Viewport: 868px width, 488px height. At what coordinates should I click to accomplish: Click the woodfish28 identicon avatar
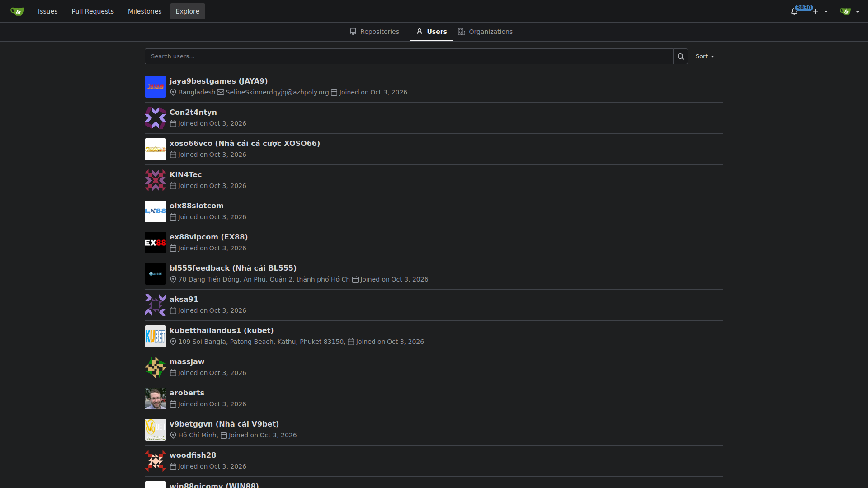156,461
